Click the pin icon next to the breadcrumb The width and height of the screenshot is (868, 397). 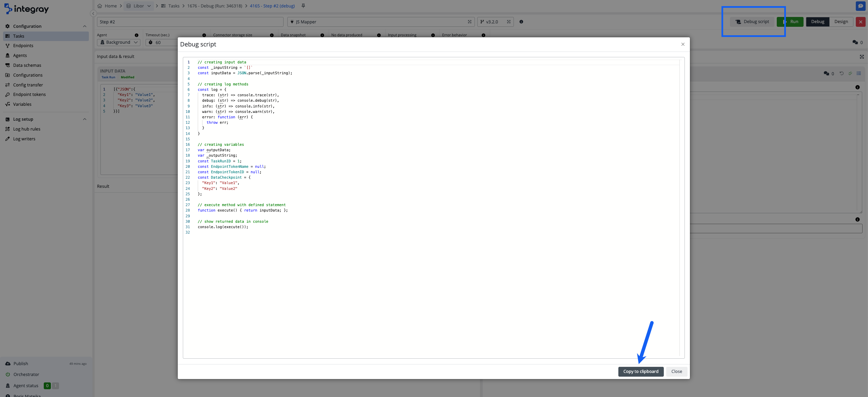[303, 6]
